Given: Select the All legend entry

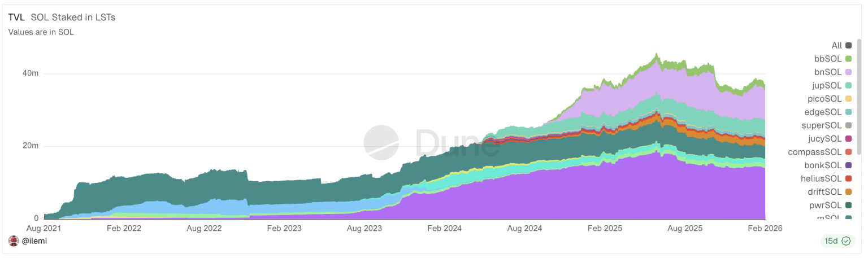Looking at the screenshot, I should pyautogui.click(x=836, y=45).
